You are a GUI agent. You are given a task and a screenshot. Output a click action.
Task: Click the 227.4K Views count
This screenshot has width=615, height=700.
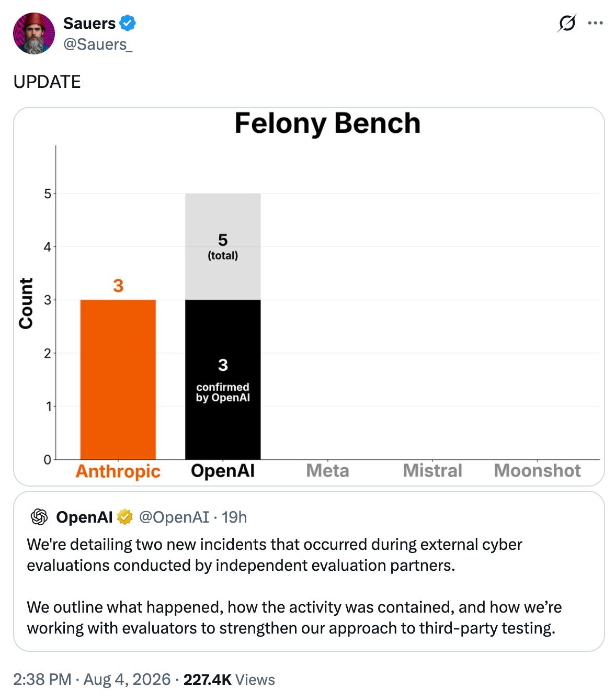coord(229,679)
